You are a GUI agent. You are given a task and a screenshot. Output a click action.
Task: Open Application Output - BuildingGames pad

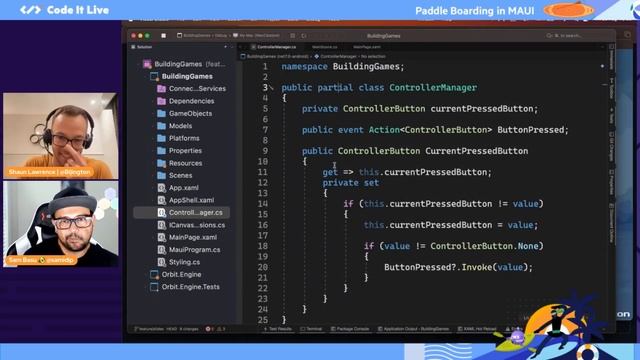coord(413,329)
